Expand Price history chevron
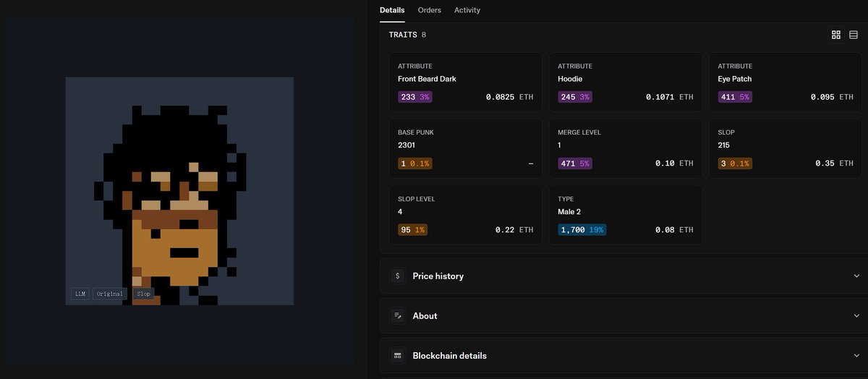This screenshot has height=379, width=868. pyautogui.click(x=856, y=276)
